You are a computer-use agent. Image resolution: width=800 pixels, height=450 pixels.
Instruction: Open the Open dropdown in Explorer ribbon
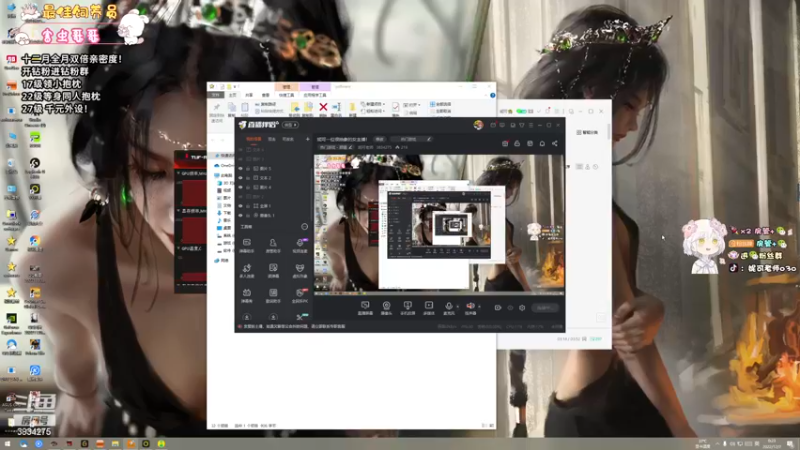411,105
